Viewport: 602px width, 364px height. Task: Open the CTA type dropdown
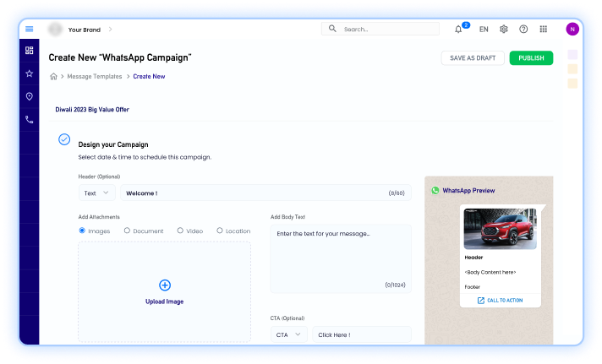[288, 334]
